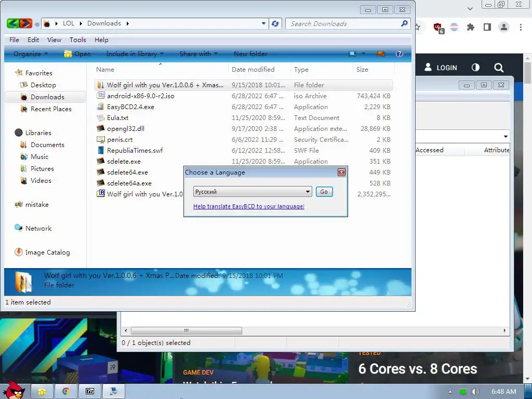Click the LOGIN link on the website
The height and width of the screenshot is (399, 532).
pos(441,68)
